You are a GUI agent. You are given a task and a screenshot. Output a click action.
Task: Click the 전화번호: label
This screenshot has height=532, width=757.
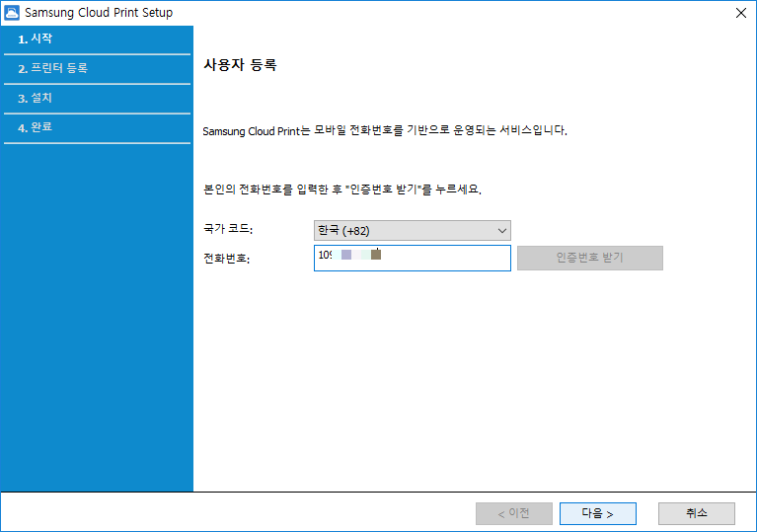pyautogui.click(x=226, y=259)
